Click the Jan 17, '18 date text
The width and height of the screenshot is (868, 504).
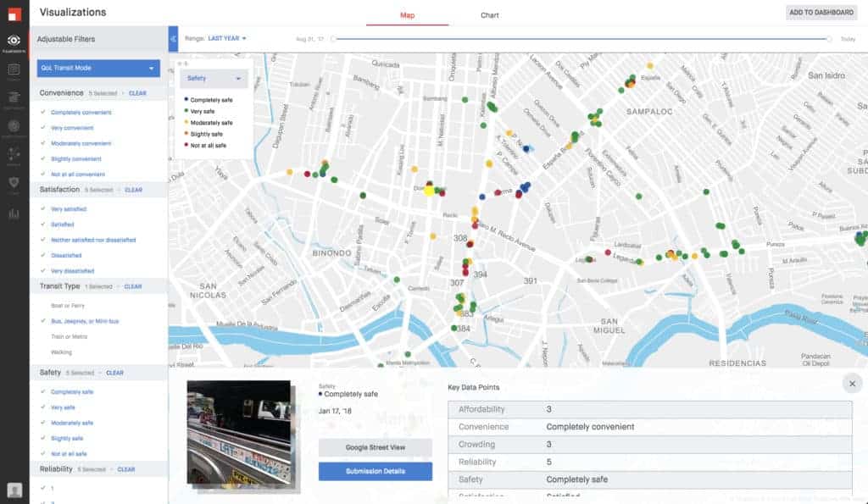coord(335,411)
